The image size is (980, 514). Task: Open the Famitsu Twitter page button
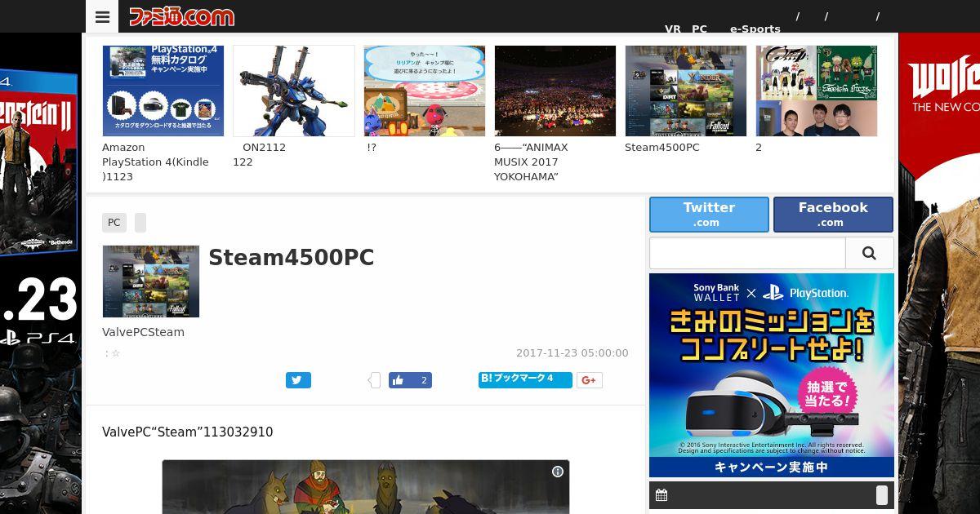(709, 215)
